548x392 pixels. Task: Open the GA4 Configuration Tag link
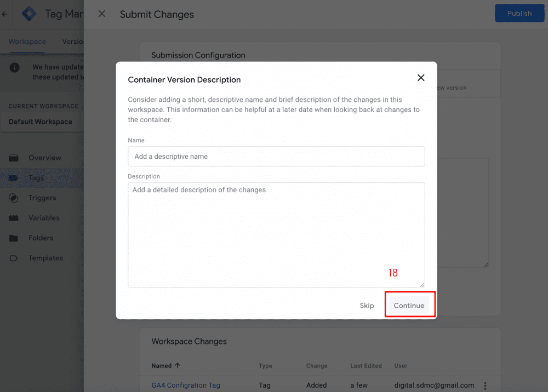[x=186, y=385]
